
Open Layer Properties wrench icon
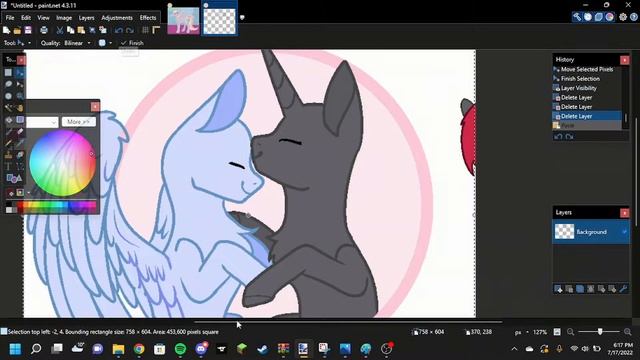coord(623,289)
